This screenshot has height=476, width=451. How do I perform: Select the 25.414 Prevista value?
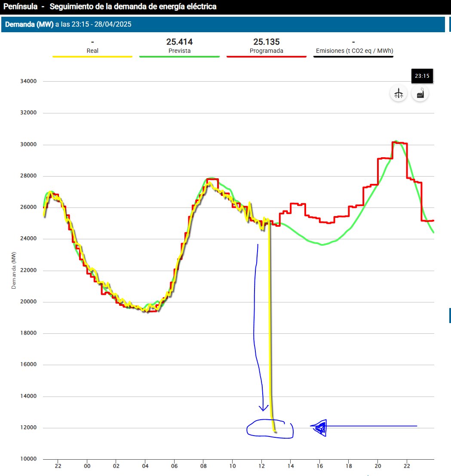179,42
